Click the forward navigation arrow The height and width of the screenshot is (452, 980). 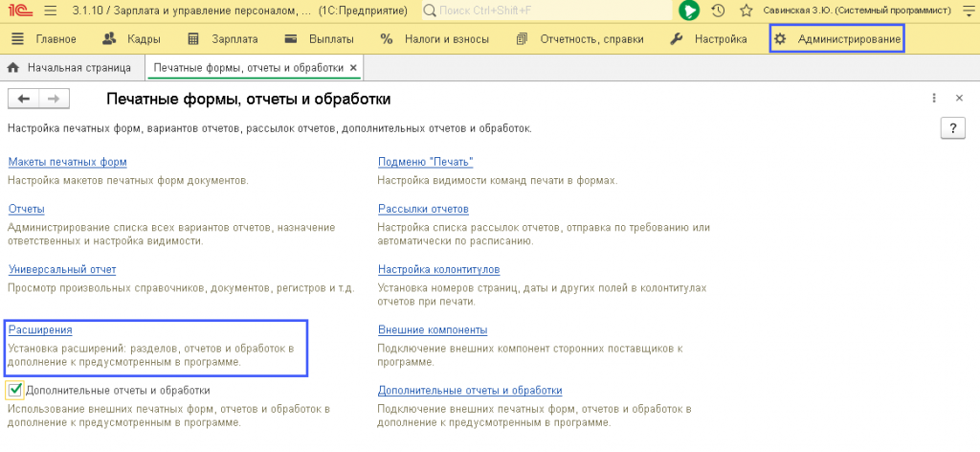[55, 99]
